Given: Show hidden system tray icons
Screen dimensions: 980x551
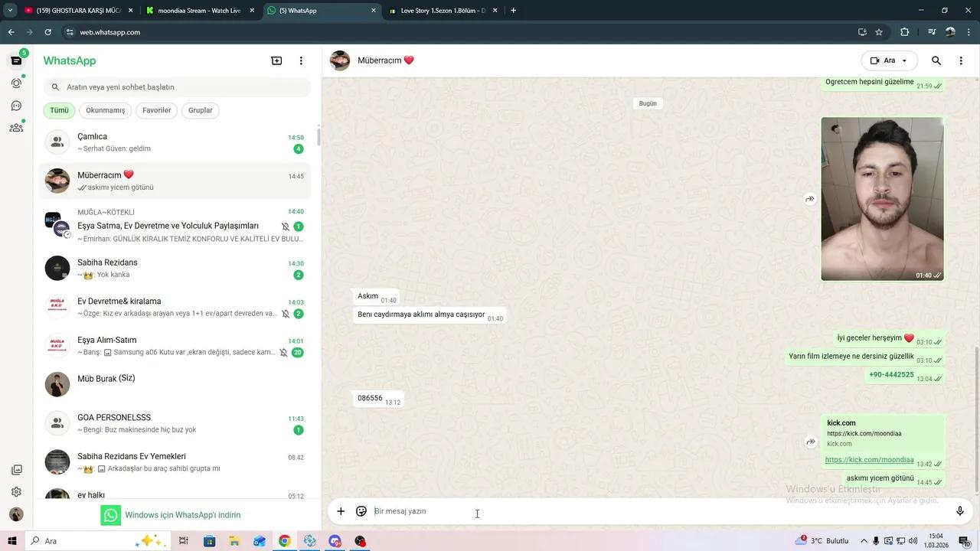Looking at the screenshot, I should coord(864,541).
